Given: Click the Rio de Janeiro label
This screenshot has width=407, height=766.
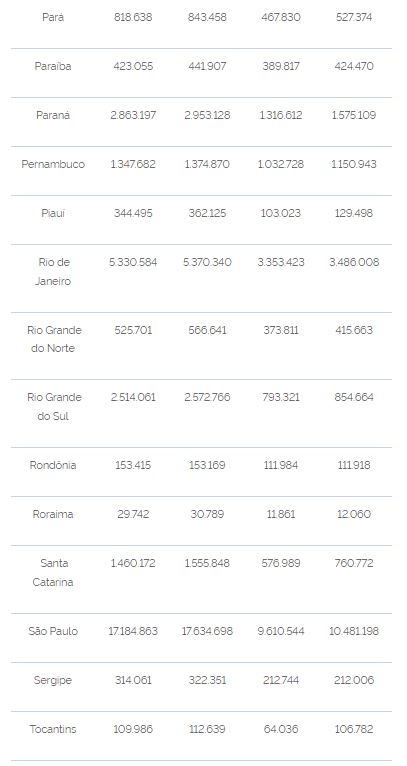Looking at the screenshot, I should click(x=53, y=272).
